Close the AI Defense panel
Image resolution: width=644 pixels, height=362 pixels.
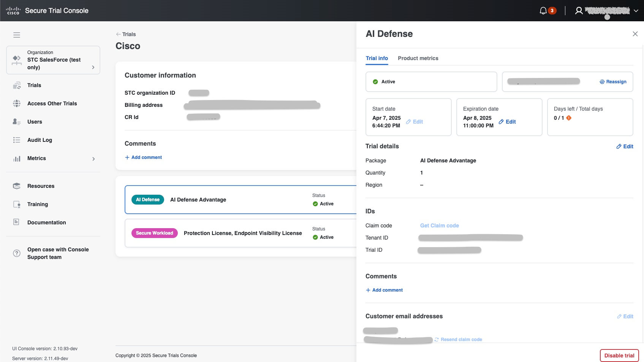pyautogui.click(x=635, y=34)
